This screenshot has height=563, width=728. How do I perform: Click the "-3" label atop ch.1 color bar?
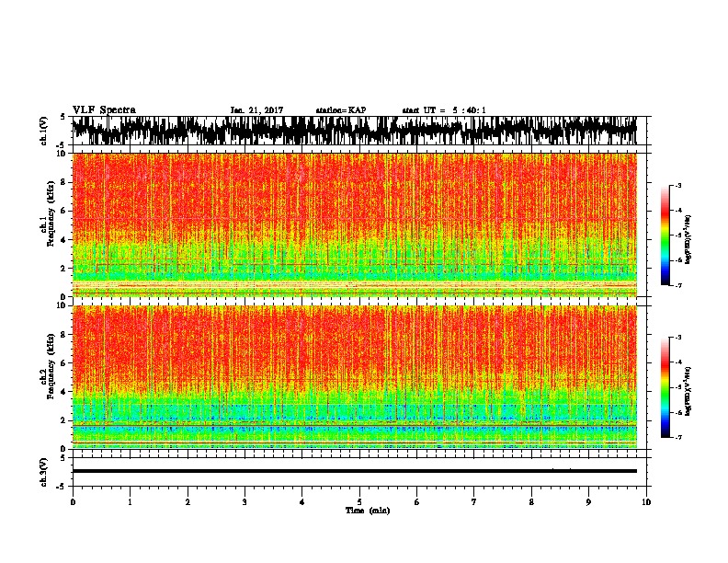[x=677, y=185]
